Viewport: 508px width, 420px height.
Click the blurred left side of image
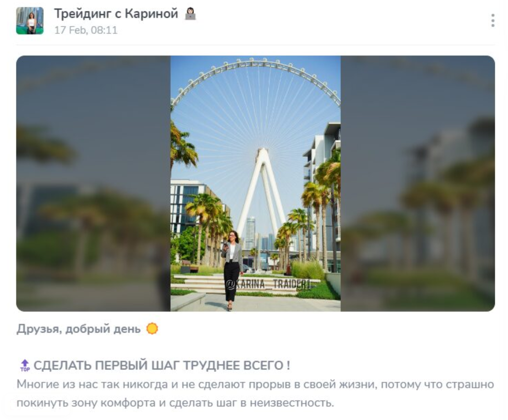pyautogui.click(x=93, y=184)
